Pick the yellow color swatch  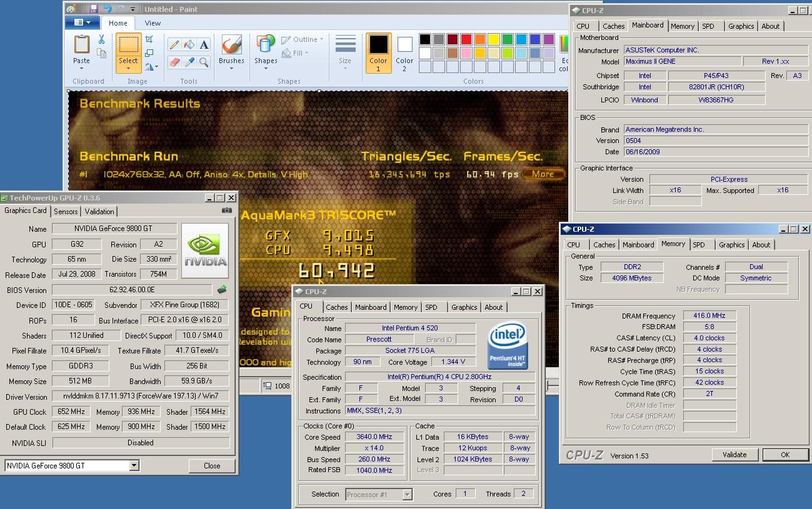[x=494, y=39]
